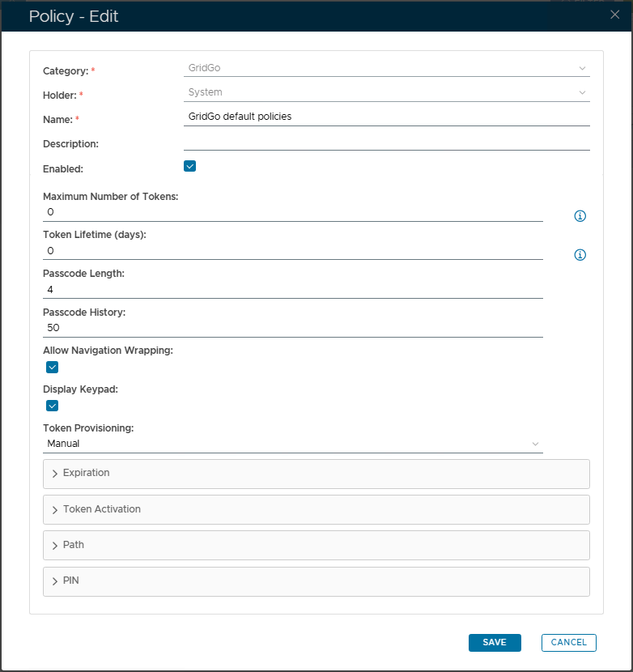Close the Policy - Edit dialog
Image resolution: width=633 pixels, height=672 pixels.
tap(614, 14)
